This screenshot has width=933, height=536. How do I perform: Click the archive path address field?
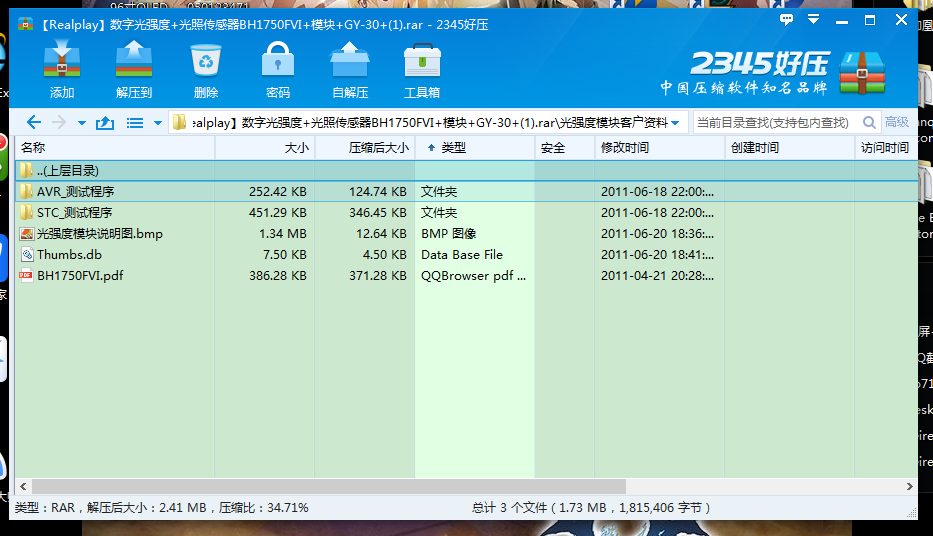point(428,123)
